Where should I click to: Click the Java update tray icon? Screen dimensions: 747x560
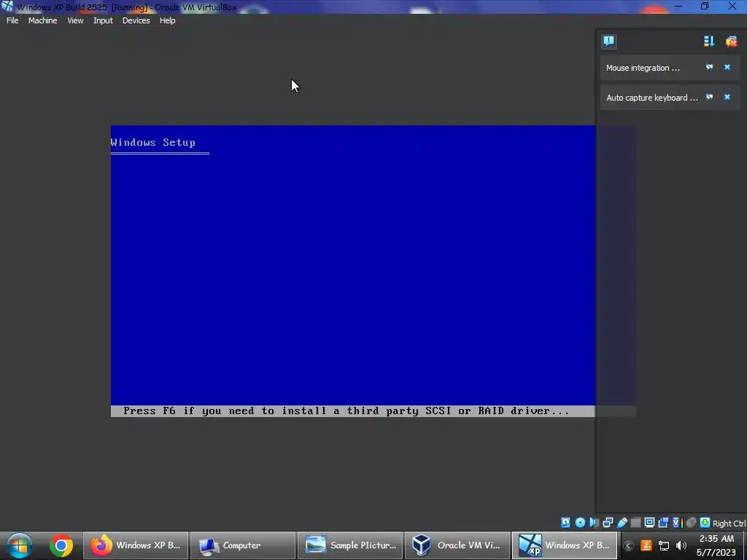(646, 545)
